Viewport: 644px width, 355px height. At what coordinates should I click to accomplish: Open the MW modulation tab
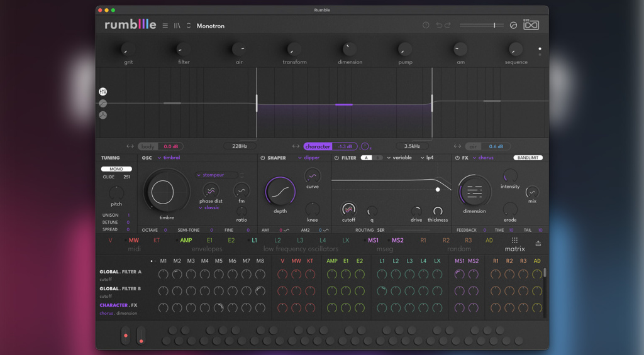click(x=134, y=241)
